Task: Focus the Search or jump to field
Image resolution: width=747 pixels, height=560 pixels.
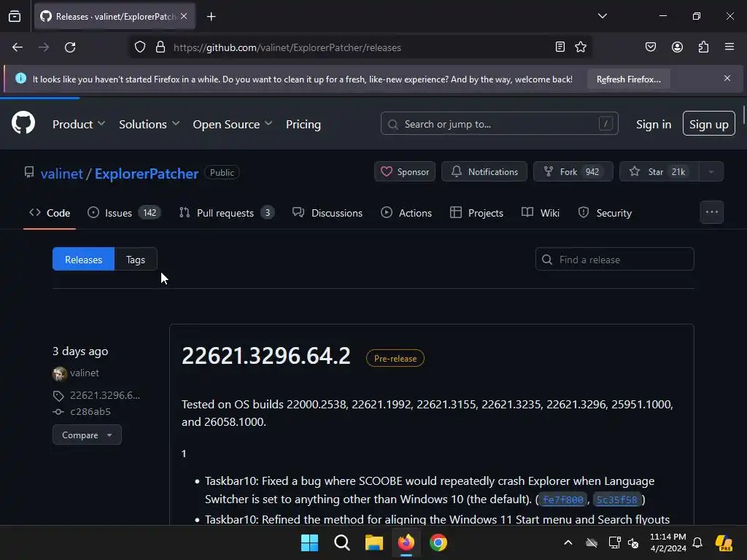Action: pos(499,124)
